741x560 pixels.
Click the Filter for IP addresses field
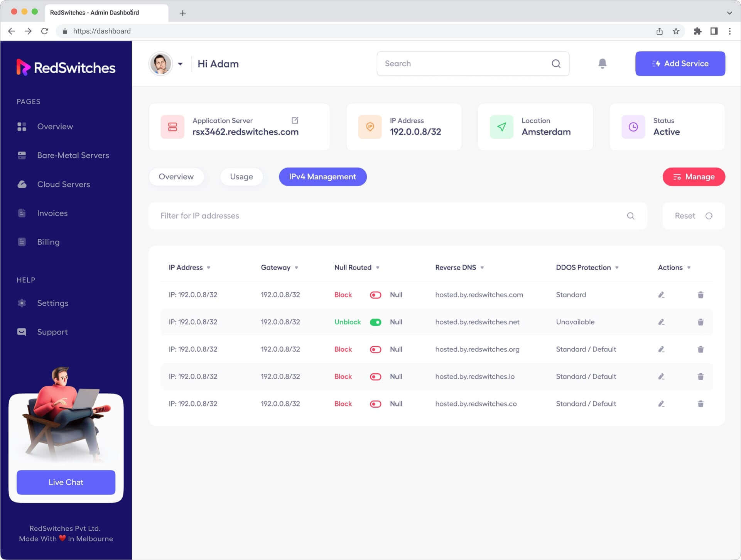tap(398, 216)
